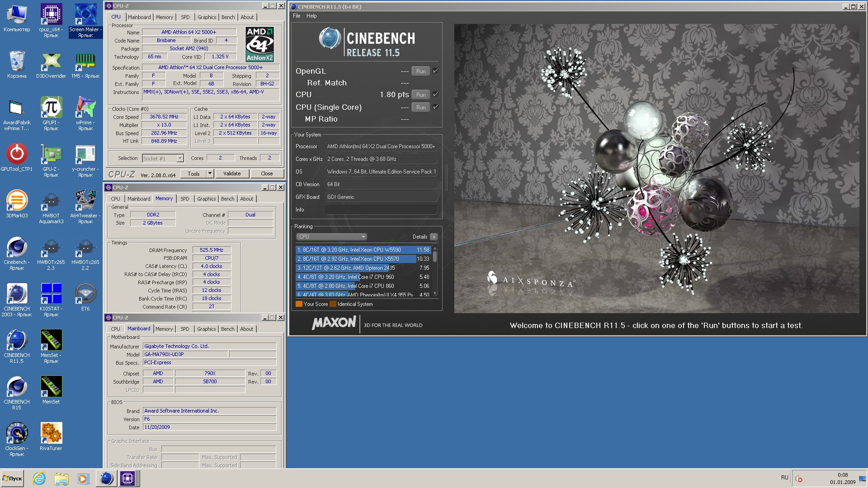Open CINEBENCH R11.5 desktop icon
The image size is (868, 488).
point(17,346)
